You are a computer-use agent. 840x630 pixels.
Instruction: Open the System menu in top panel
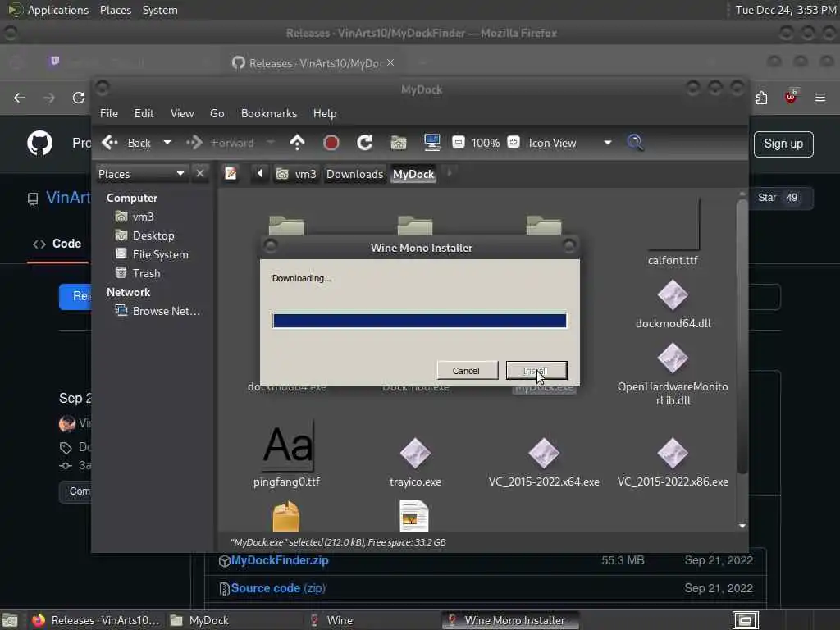(160, 10)
